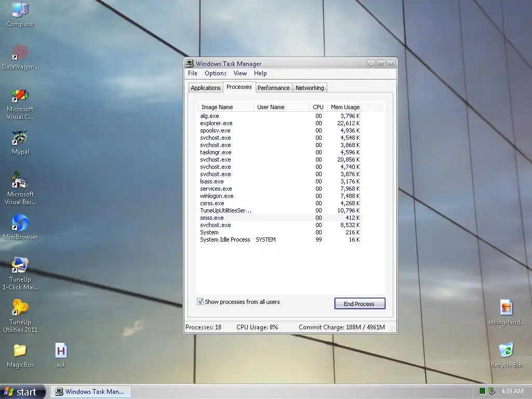
Task: Select the taskmgr.exe process
Action: (280, 152)
